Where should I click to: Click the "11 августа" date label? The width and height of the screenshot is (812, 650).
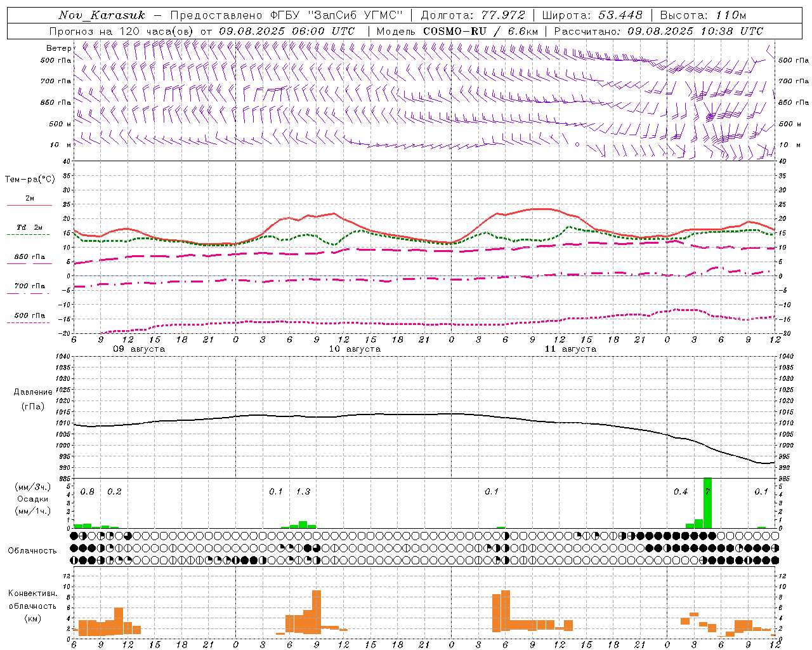(570, 349)
